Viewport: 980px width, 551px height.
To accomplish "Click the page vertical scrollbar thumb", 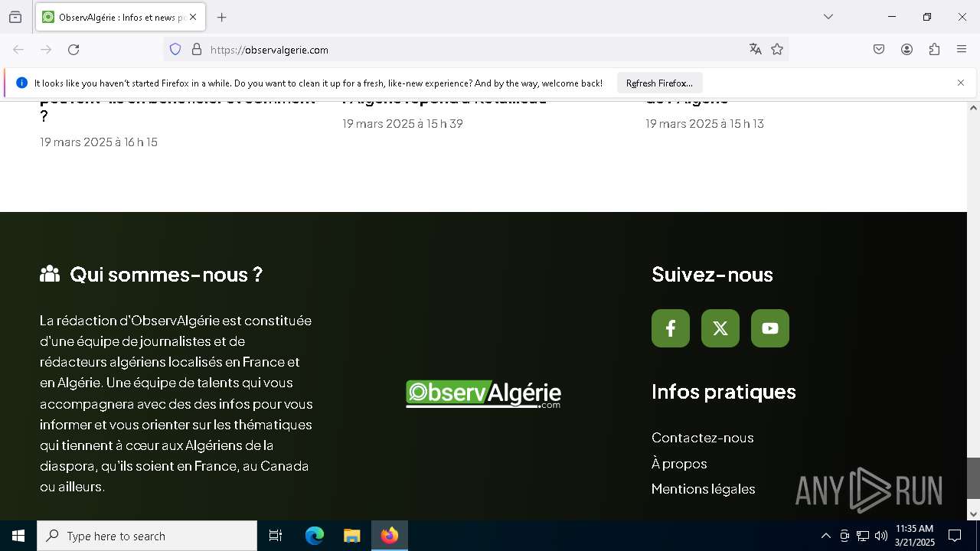I will pos(973,478).
